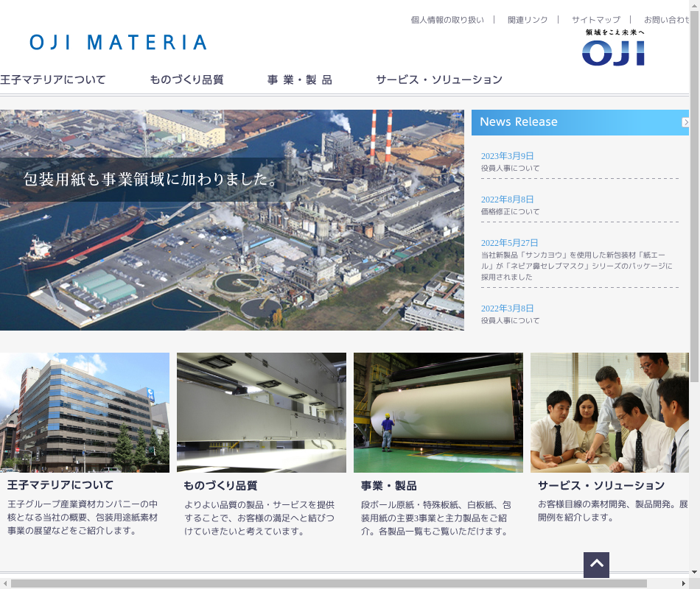Click the OJI MATERIA logo
Viewport: 700px width, 589px height.
coord(119,43)
